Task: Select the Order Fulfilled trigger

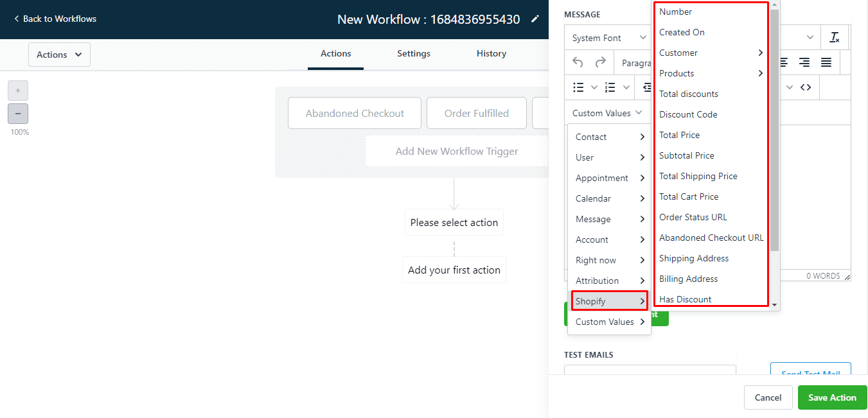Action: tap(477, 113)
